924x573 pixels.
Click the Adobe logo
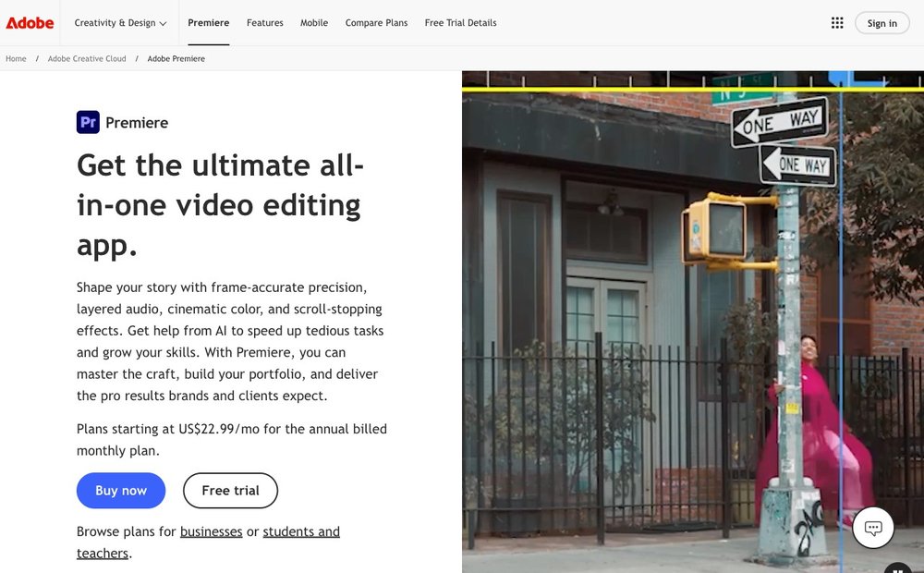click(x=30, y=23)
